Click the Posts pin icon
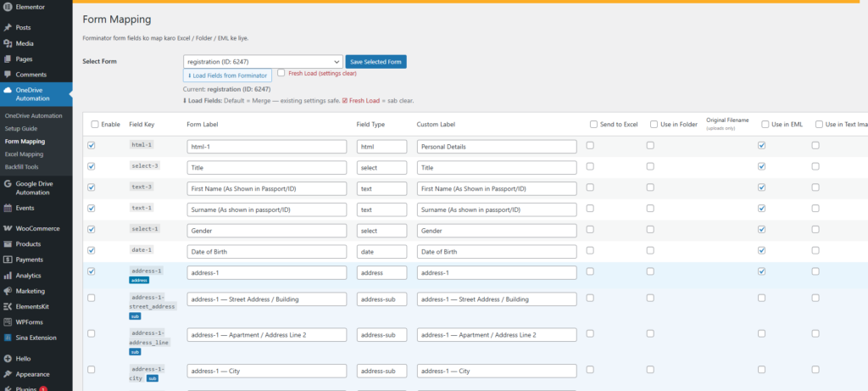 pyautogui.click(x=8, y=27)
